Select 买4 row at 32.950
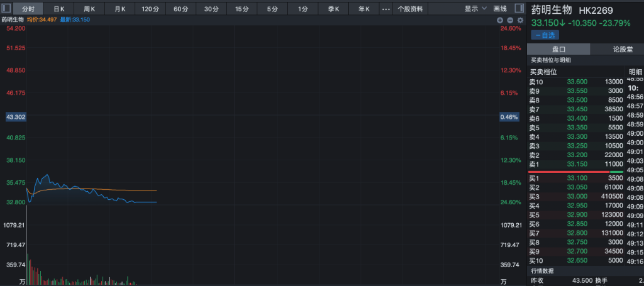The image size is (644, 286). (x=576, y=206)
